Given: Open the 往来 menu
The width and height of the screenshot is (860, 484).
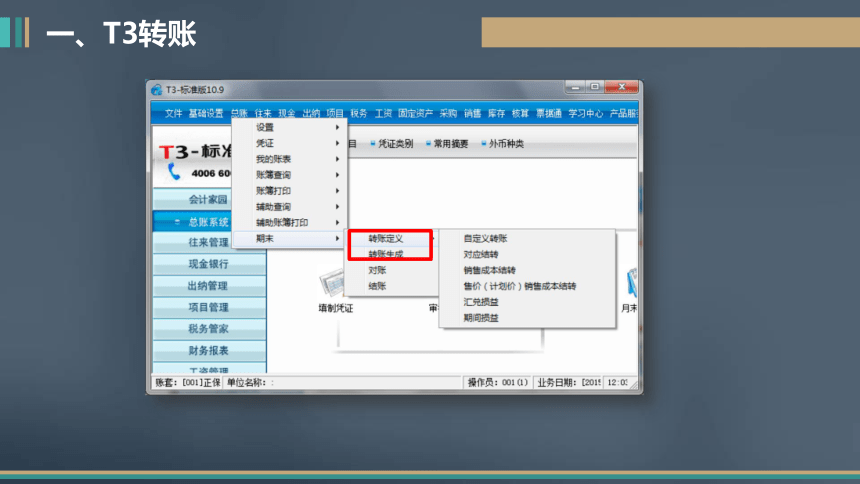Looking at the screenshot, I should coord(263,113).
